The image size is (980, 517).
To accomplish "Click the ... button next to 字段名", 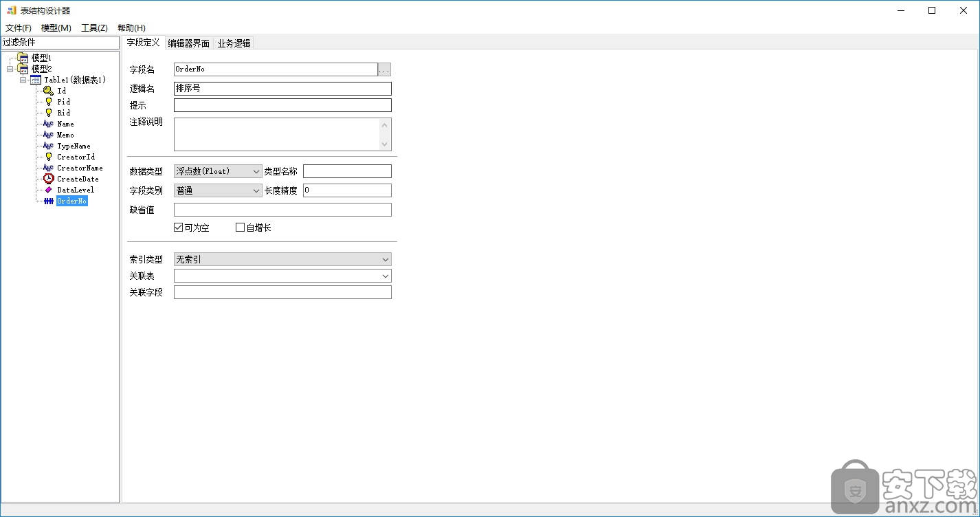I will pos(384,69).
